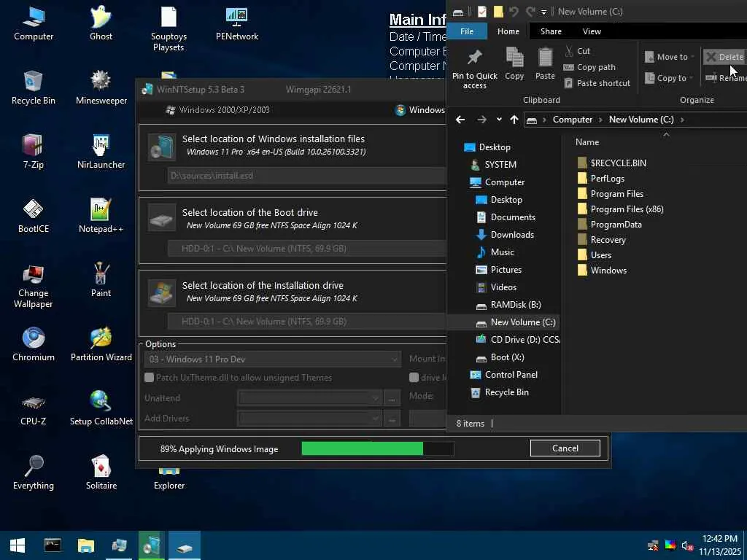Viewport: 747px width, 560px height.
Task: Open Chromium from the desktop
Action: 34,344
